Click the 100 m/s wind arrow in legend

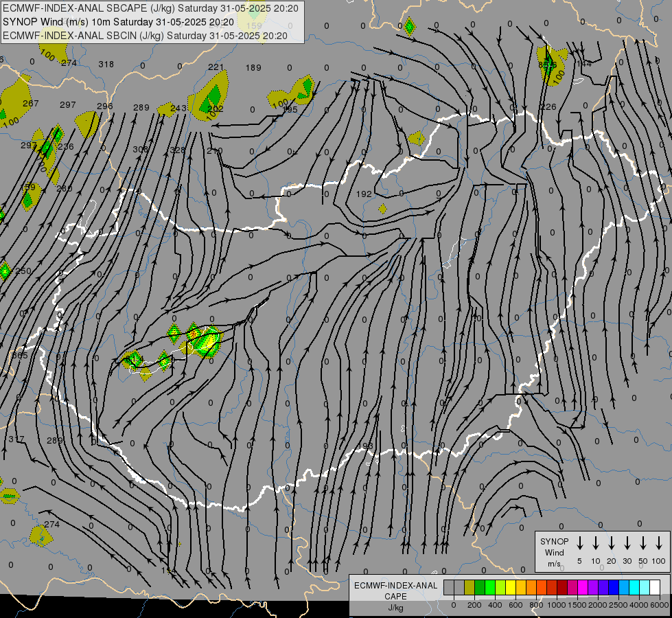coord(659,543)
